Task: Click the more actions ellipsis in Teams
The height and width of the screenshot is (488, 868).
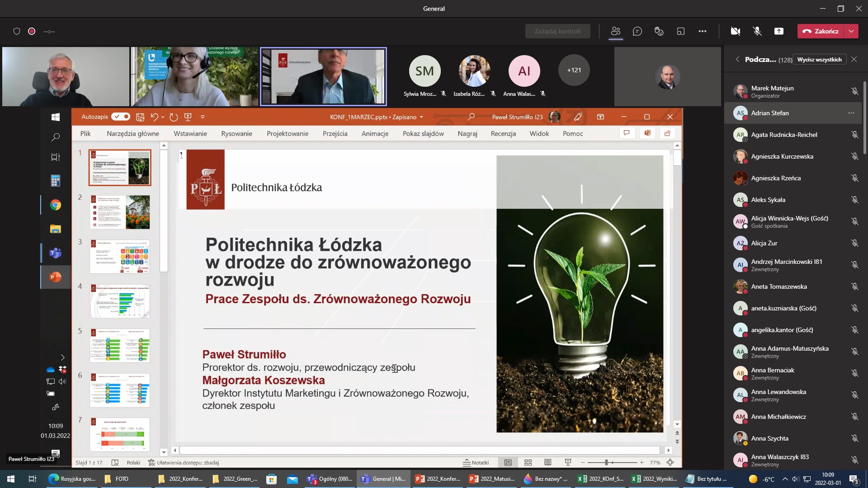Action: pos(703,31)
